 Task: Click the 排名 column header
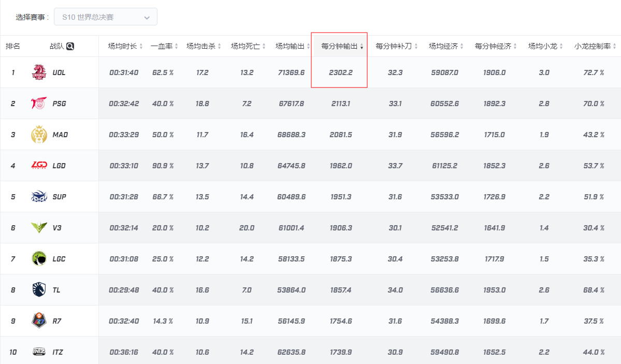[12, 47]
